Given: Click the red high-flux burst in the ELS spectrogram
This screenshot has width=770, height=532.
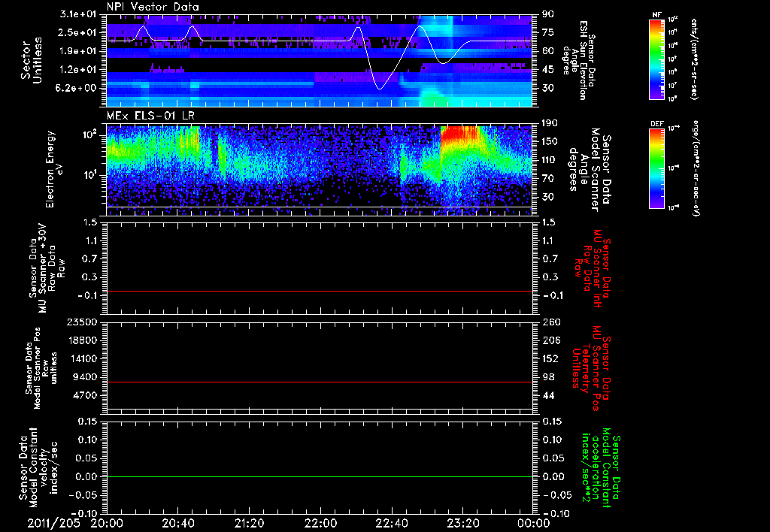Looking at the screenshot, I should pyautogui.click(x=459, y=137).
